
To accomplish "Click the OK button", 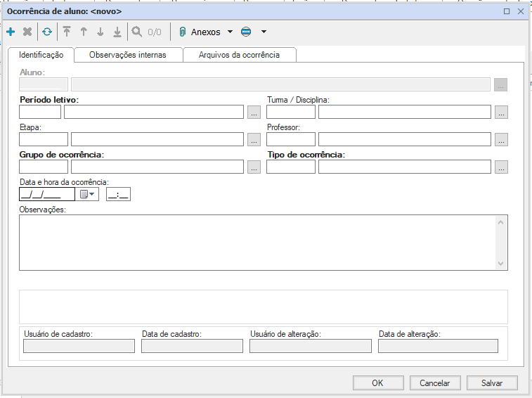I will pos(377,383).
